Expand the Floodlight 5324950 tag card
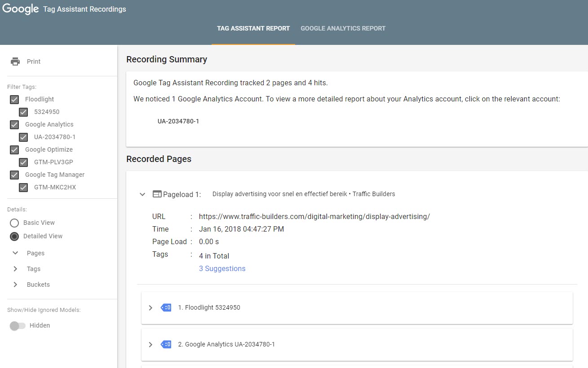The width and height of the screenshot is (588, 368). point(150,307)
